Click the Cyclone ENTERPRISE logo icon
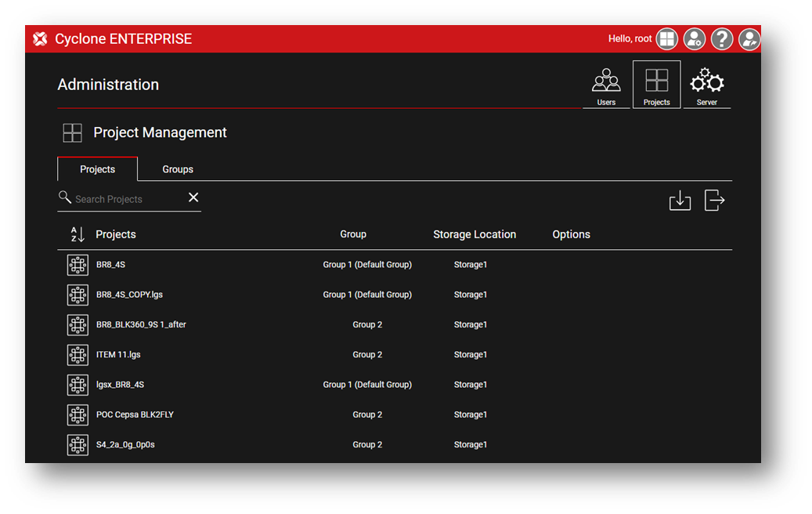This screenshot has height=514, width=812. click(x=41, y=39)
